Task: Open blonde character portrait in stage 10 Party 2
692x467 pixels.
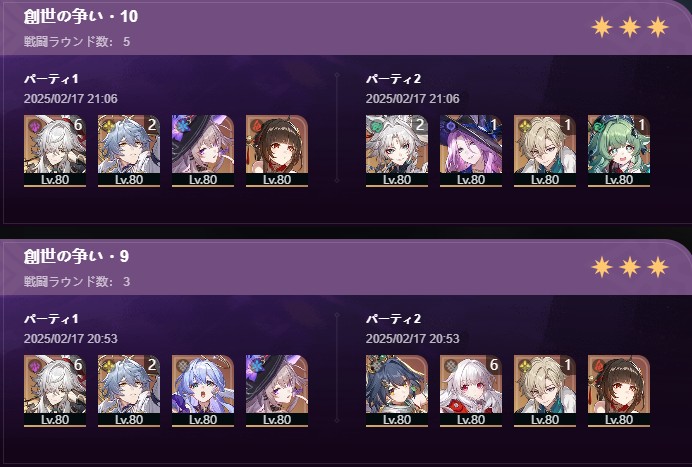Action: (545, 151)
